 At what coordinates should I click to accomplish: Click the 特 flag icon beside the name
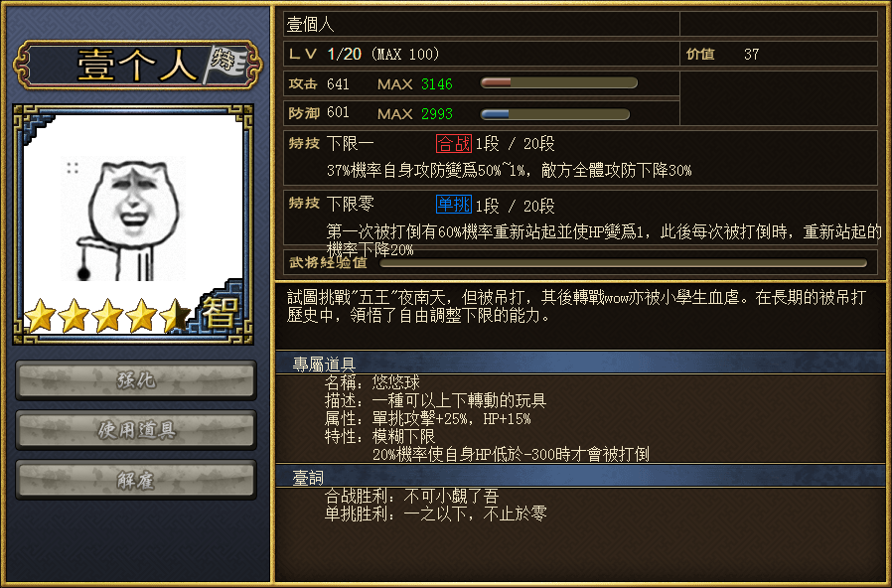(x=224, y=64)
